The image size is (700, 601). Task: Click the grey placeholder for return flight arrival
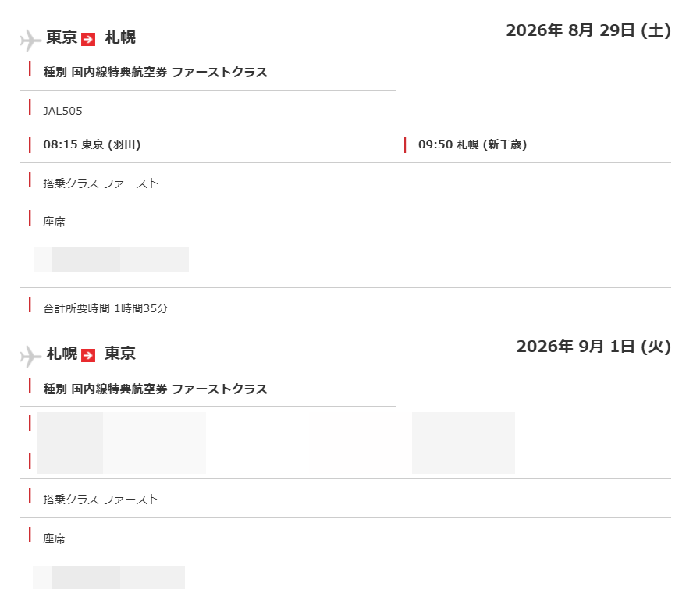pyautogui.click(x=413, y=443)
